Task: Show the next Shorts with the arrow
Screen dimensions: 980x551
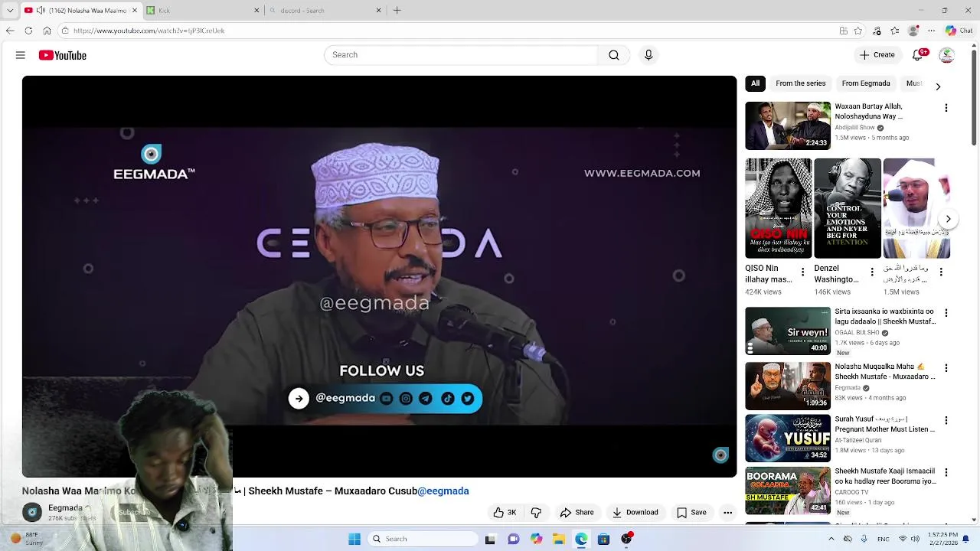Action: [948, 219]
